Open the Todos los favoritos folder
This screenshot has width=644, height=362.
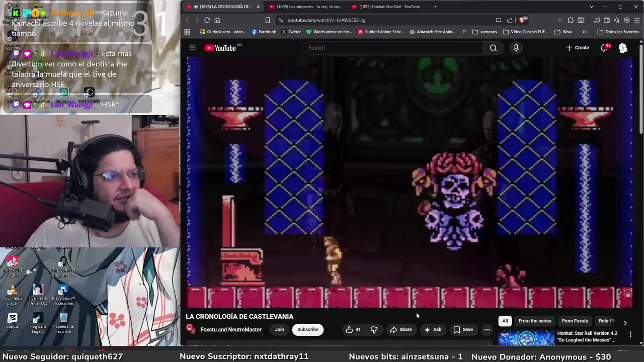coord(618,32)
